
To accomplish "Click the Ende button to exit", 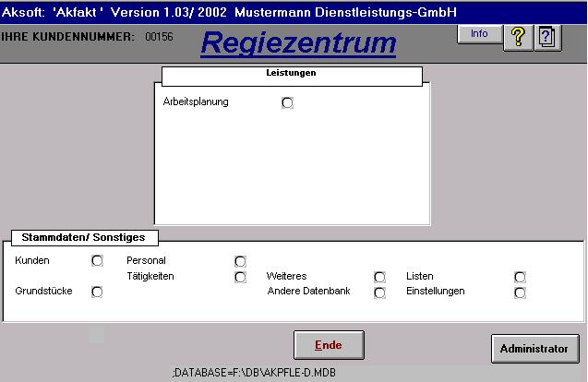I will (x=329, y=345).
